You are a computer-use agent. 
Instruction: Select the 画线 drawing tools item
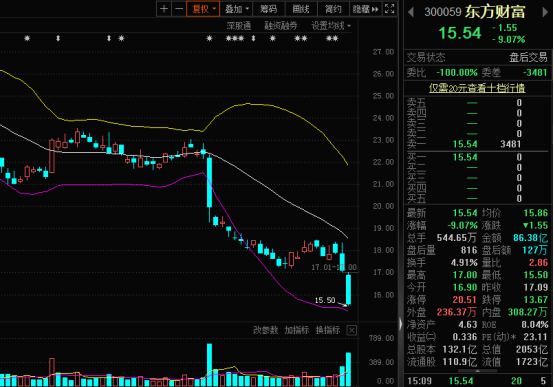click(x=301, y=9)
